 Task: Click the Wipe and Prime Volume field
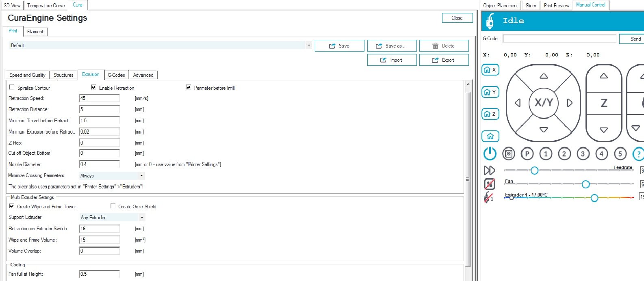coord(100,240)
